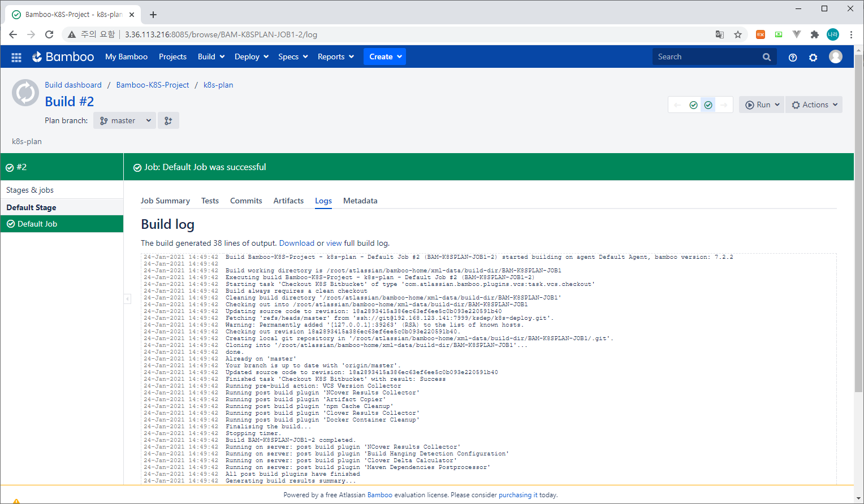
Task: Switch to the Commits tab
Action: point(246,201)
